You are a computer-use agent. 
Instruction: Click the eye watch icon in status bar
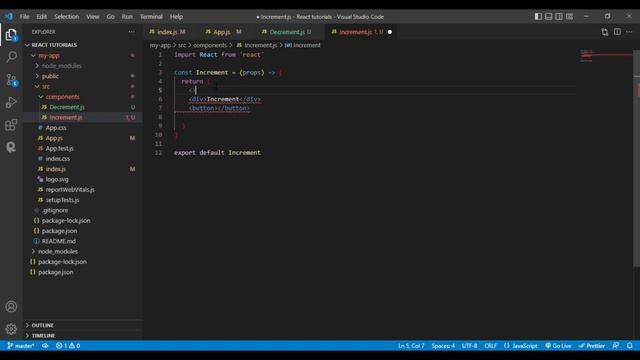click(x=45, y=346)
